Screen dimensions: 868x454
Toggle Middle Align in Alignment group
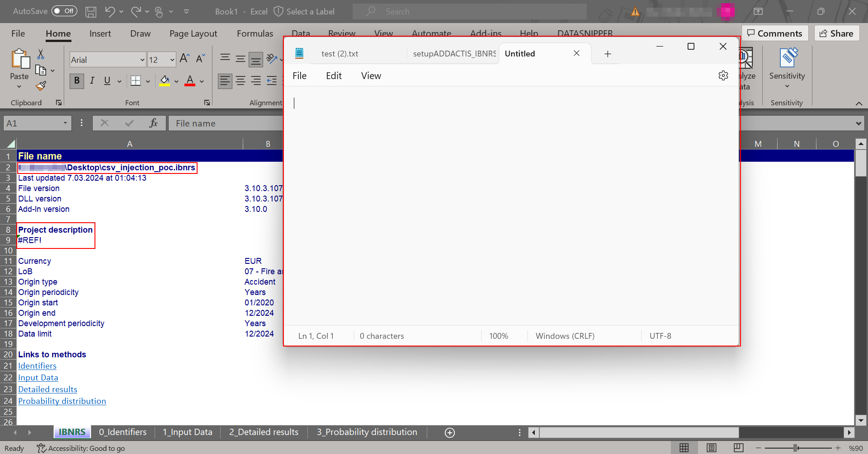click(240, 58)
